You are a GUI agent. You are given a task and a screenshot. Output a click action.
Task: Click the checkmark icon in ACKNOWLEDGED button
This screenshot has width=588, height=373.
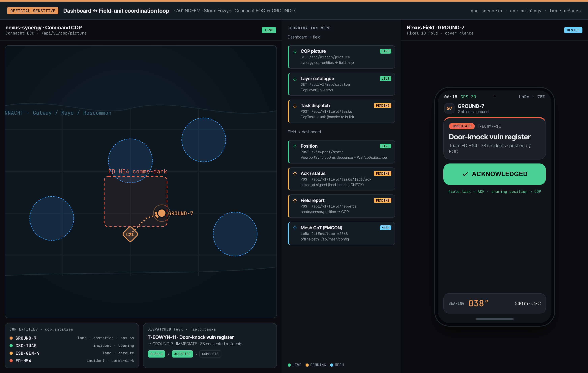(465, 174)
